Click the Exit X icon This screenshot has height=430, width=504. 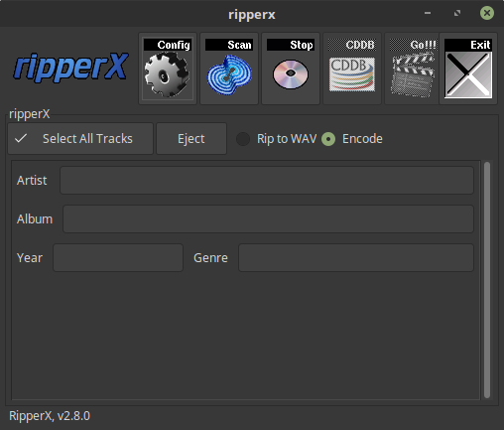tap(468, 69)
